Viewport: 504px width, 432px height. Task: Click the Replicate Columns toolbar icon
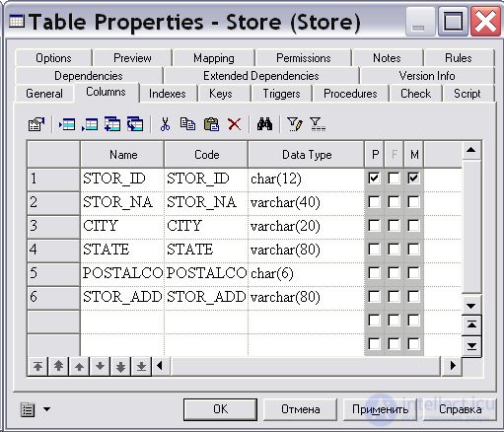[x=135, y=124]
